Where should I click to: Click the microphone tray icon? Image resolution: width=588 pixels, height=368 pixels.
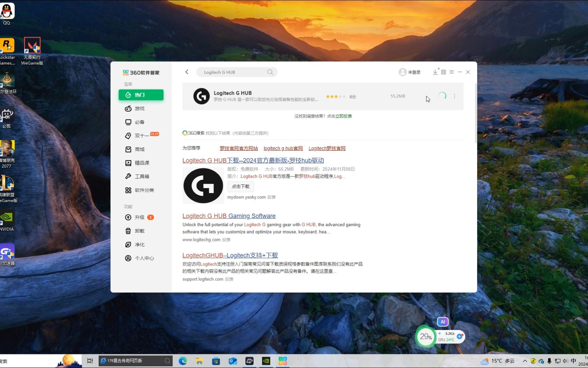click(549, 361)
